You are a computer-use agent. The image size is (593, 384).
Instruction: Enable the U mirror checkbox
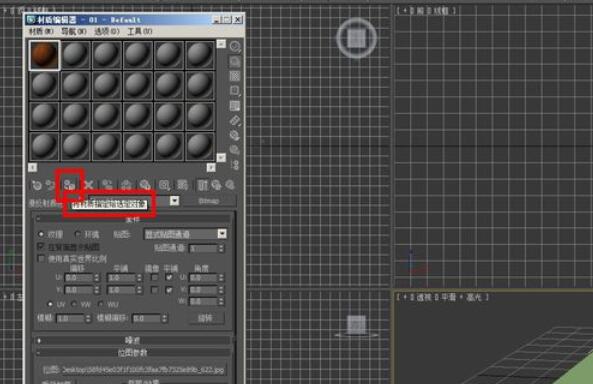[154, 278]
